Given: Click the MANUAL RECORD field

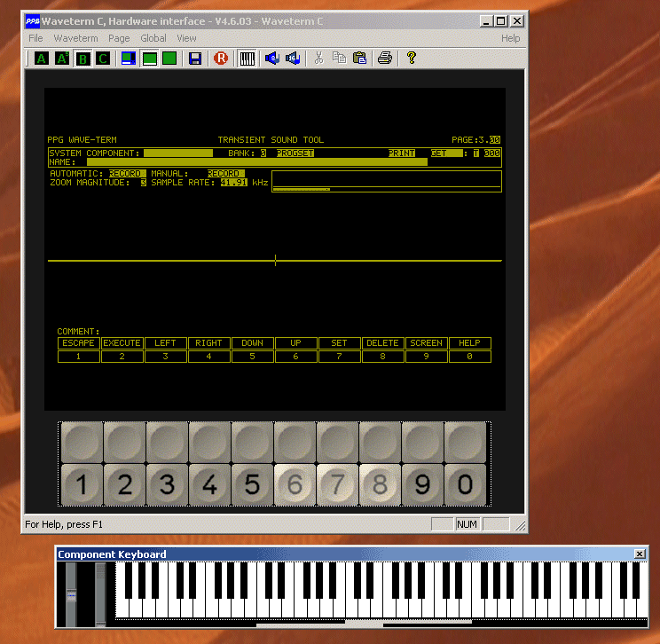Looking at the screenshot, I should 225,173.
